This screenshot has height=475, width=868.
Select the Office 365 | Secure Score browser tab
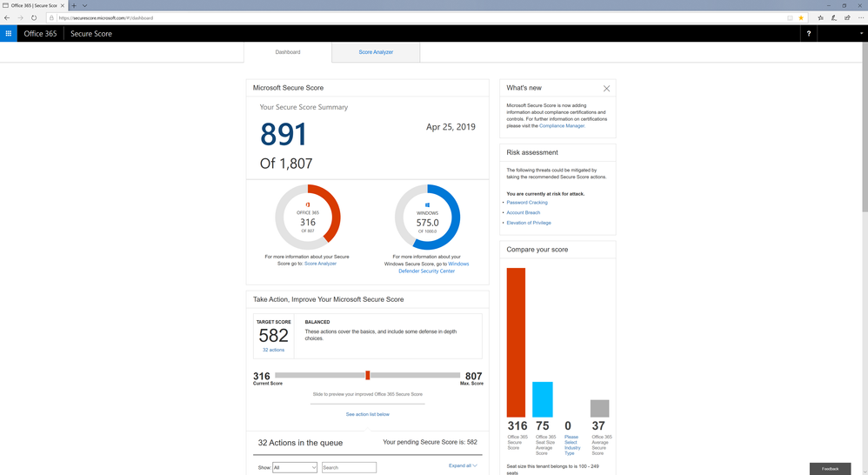point(34,5)
